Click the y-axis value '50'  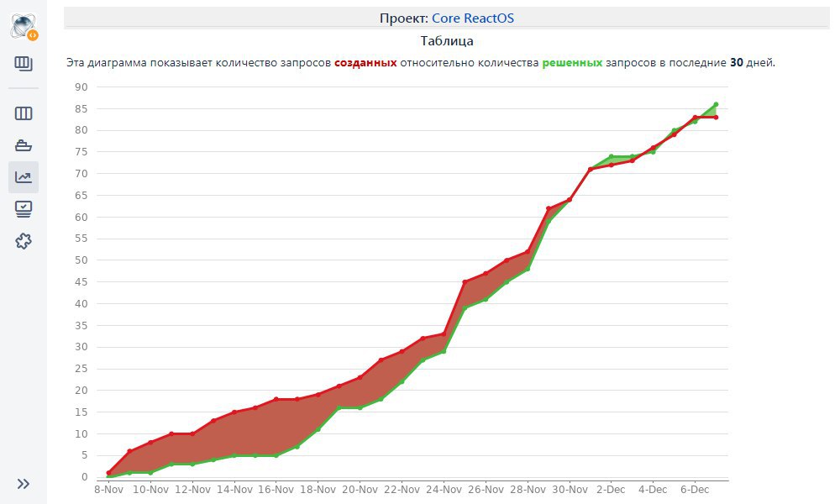tap(81, 260)
